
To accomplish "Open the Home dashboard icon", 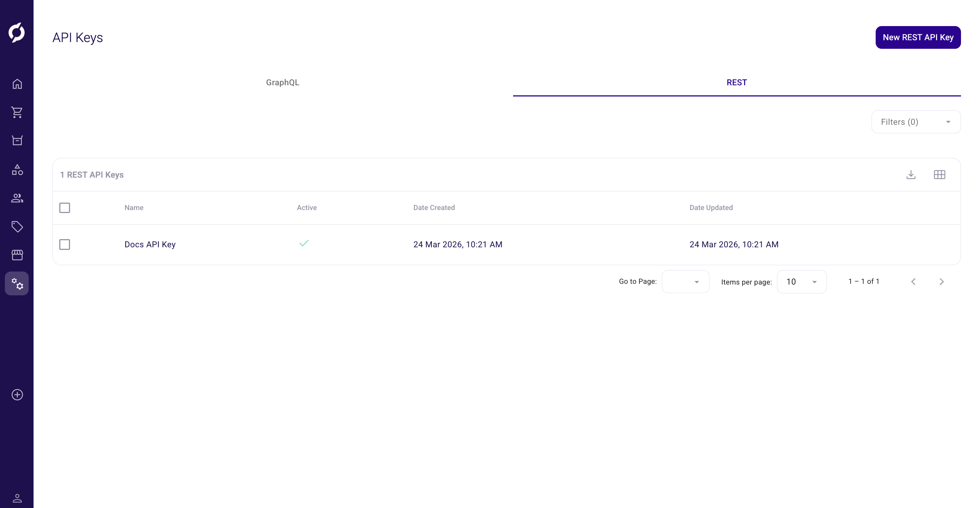I will [x=17, y=84].
